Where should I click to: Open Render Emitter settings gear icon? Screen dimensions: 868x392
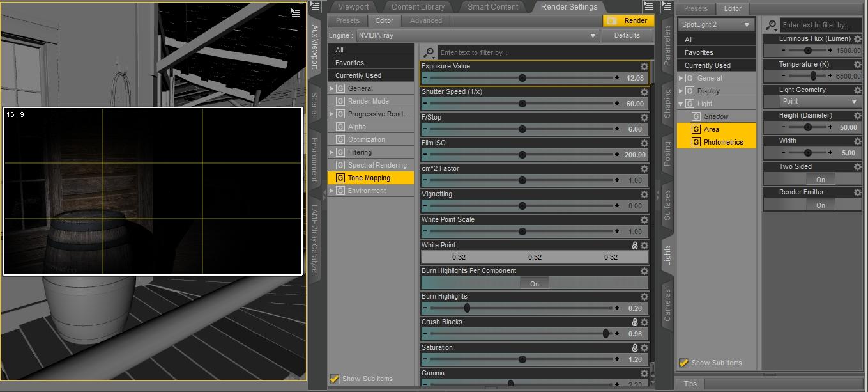(x=857, y=192)
